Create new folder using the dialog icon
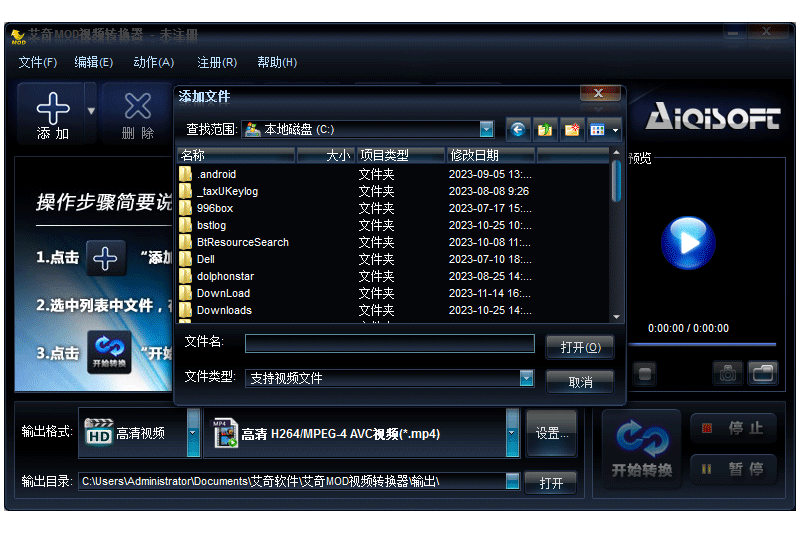This screenshot has width=800, height=533. point(572,130)
